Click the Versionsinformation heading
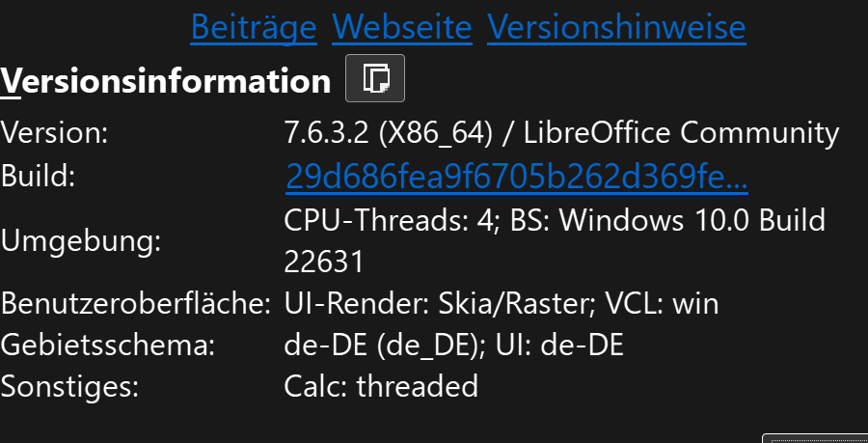Image resolution: width=868 pixels, height=443 pixels. 166,81
